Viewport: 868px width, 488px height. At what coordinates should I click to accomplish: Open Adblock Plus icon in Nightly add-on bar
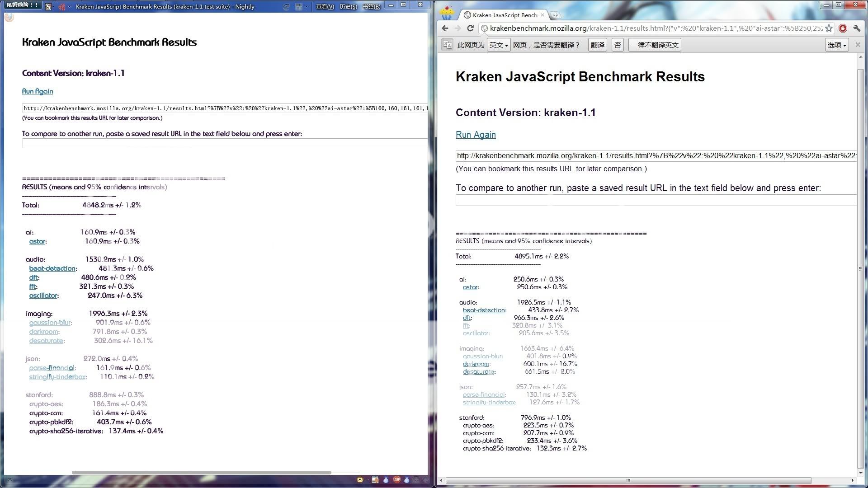pyautogui.click(x=397, y=479)
